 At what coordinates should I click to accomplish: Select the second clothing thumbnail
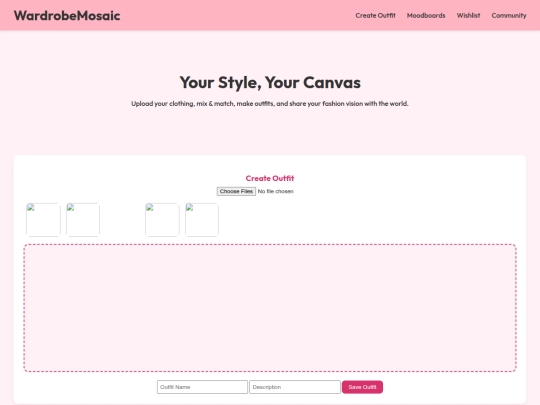pos(83,220)
